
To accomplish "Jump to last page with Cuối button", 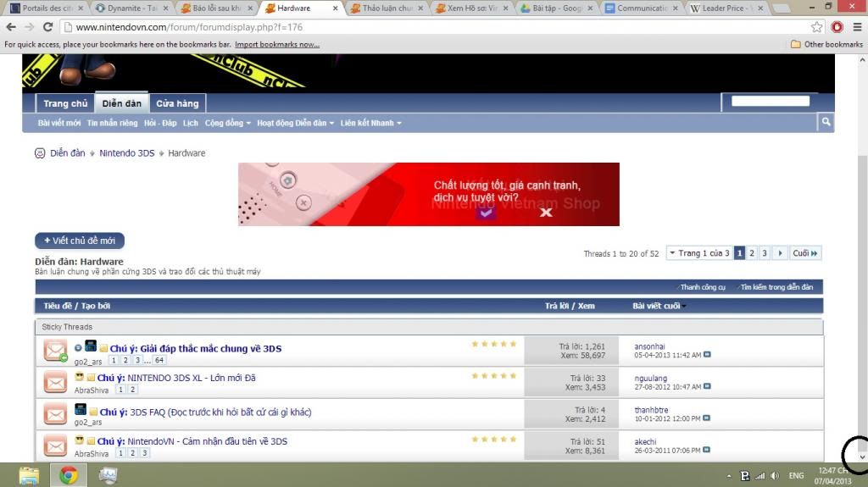I will point(805,253).
